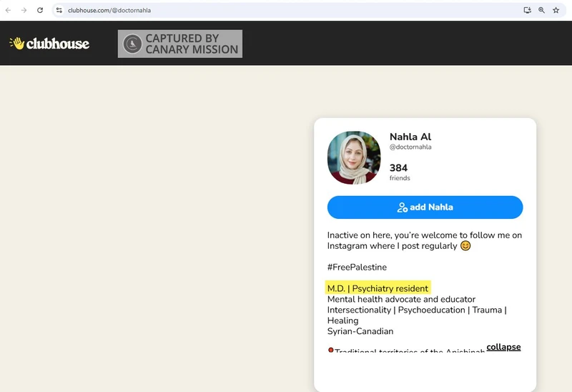The height and width of the screenshot is (392, 572).
Task: Open site information icon in address bar
Action: click(59, 10)
